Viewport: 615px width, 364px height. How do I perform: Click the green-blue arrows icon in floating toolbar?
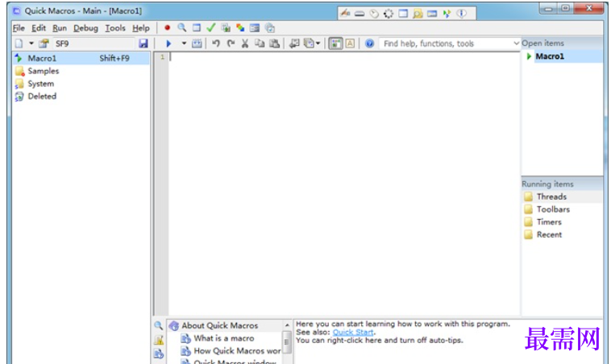coord(447,14)
